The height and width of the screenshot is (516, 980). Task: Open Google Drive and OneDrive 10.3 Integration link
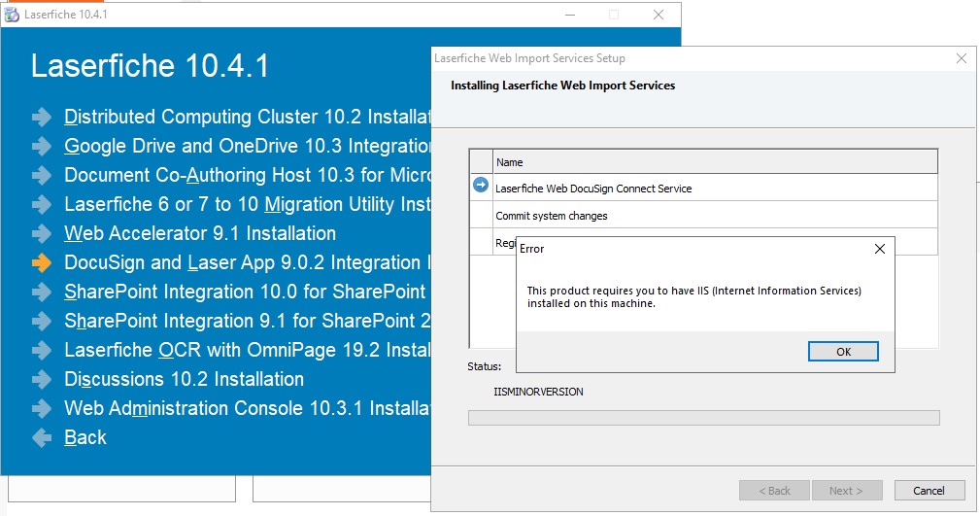click(x=248, y=147)
